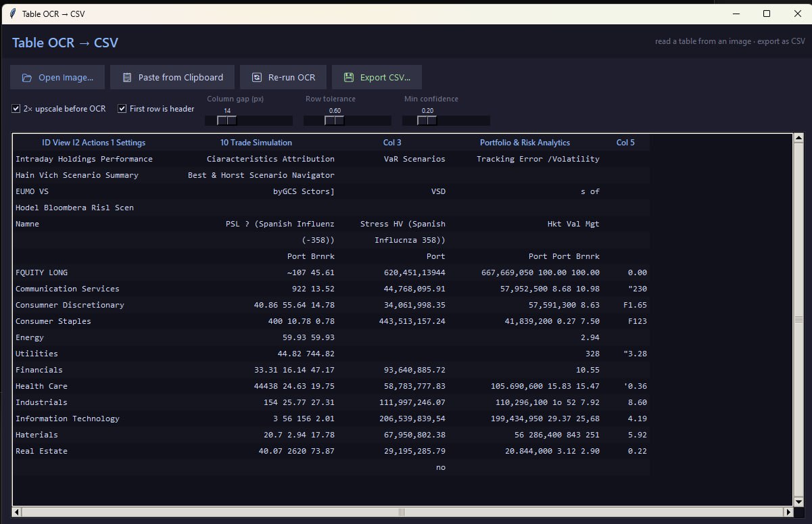Click column header ID View I2 Actions 1 Settings
Screen dimensions: 812x524
94,143
